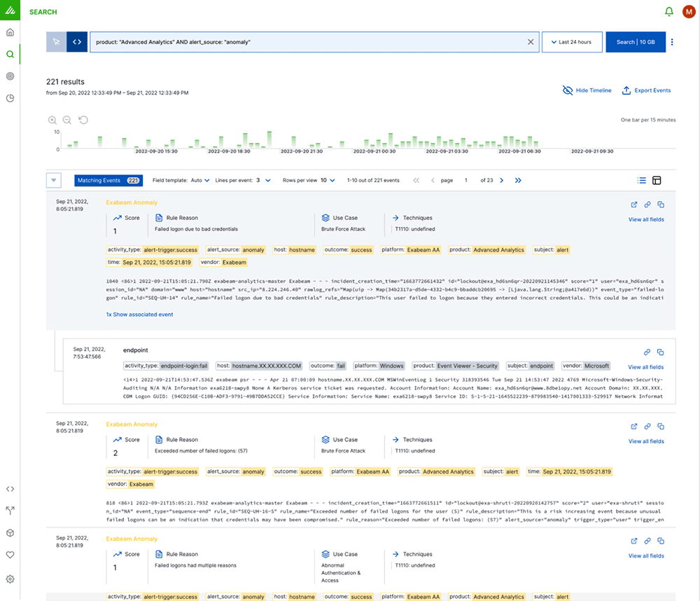700x601 pixels.
Task: Open the branching arrows sidebar icon
Action: [x=10, y=511]
